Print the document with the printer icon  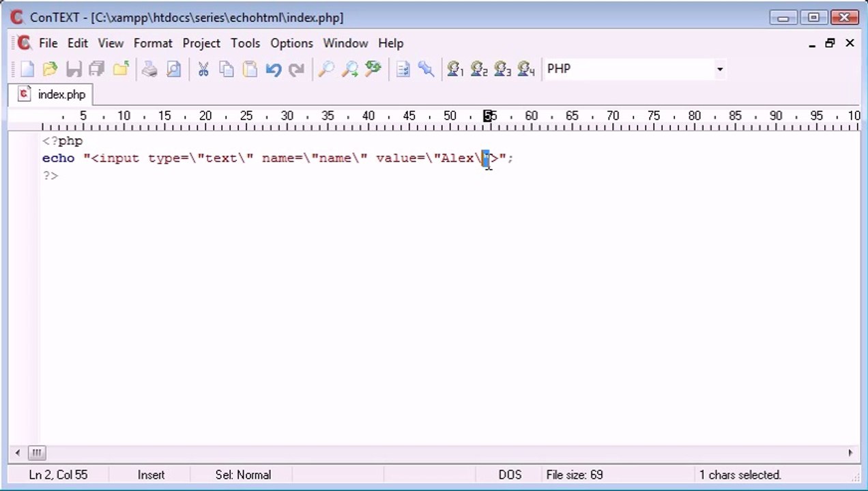coord(149,69)
